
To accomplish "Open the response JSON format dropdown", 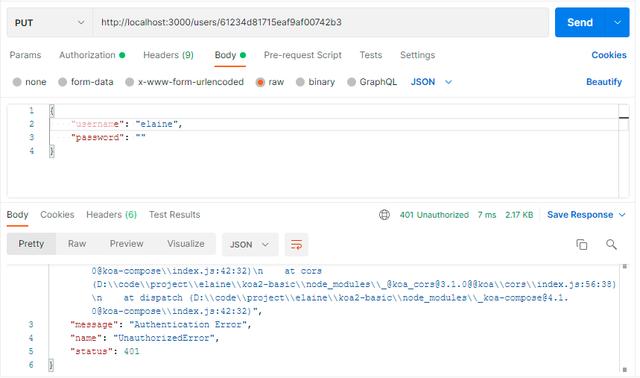I will (x=250, y=245).
